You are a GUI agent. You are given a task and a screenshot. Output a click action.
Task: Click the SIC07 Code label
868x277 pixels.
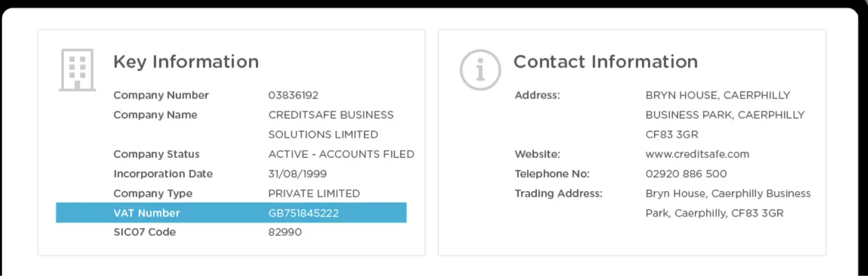[144, 232]
